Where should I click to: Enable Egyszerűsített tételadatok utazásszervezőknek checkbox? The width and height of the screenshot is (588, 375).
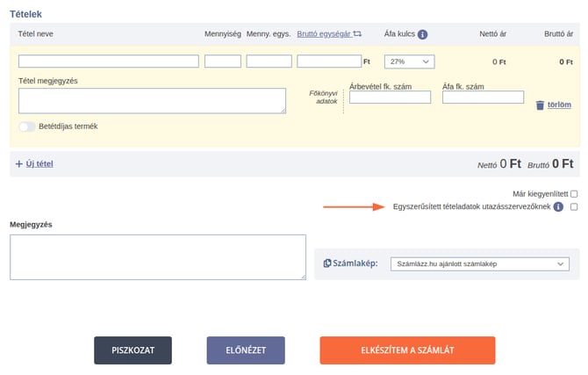click(x=574, y=207)
